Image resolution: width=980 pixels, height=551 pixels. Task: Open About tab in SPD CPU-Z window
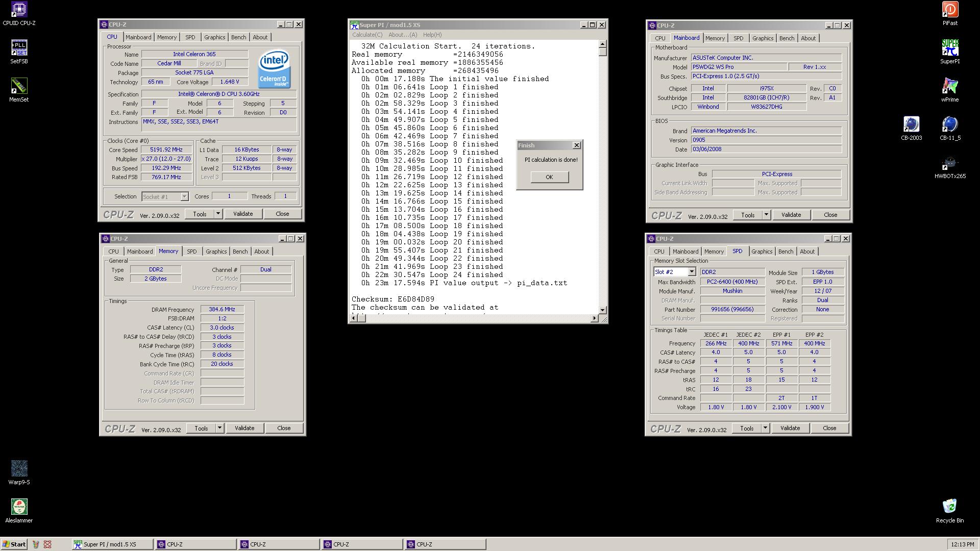807,252
